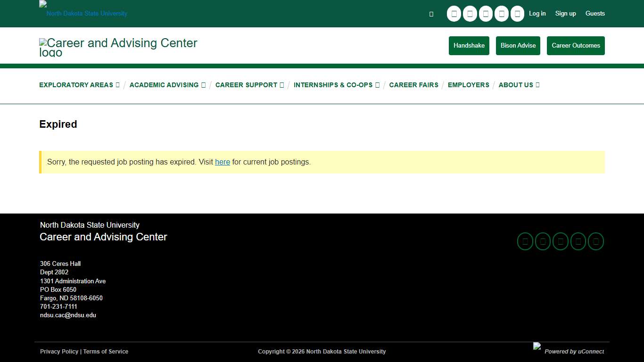Screen dimensions: 644x362
Task: Open the Career Outcomes button
Action: (x=576, y=45)
